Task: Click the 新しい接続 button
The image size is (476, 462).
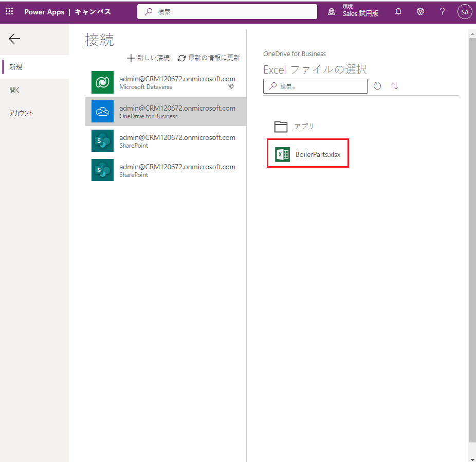Action: 148,58
